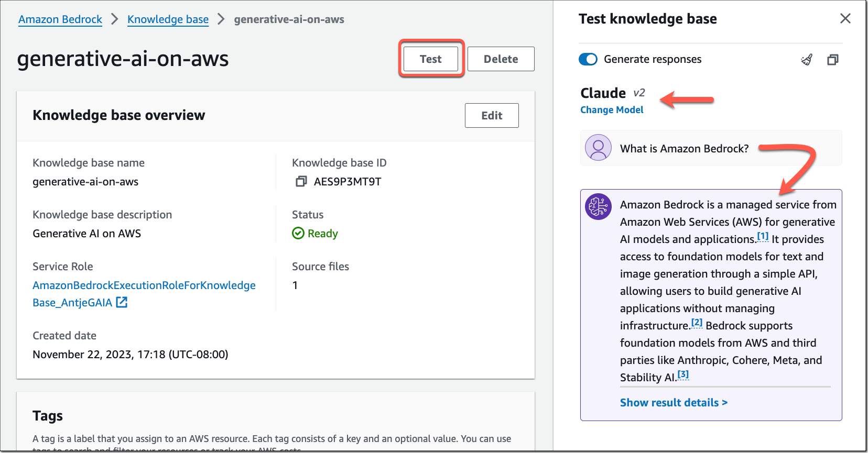Click the Service Role label
This screenshot has width=868, height=453.
[x=63, y=267]
